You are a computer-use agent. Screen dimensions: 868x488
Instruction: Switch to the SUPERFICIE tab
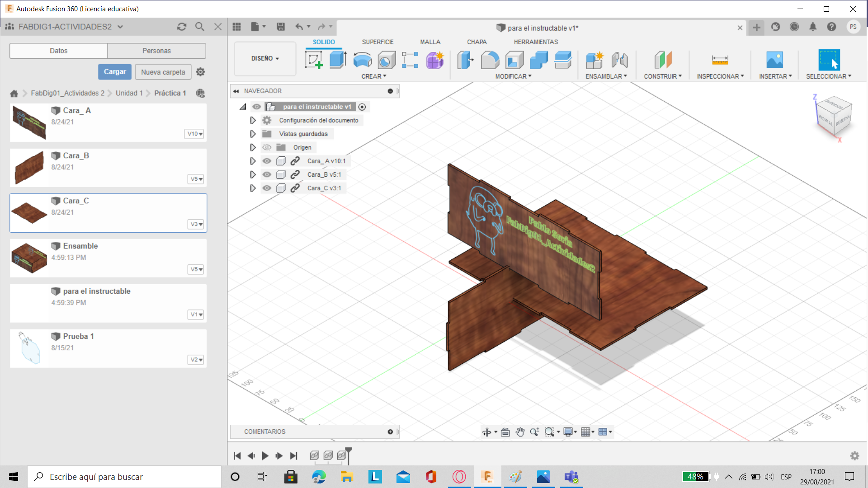[x=377, y=42]
